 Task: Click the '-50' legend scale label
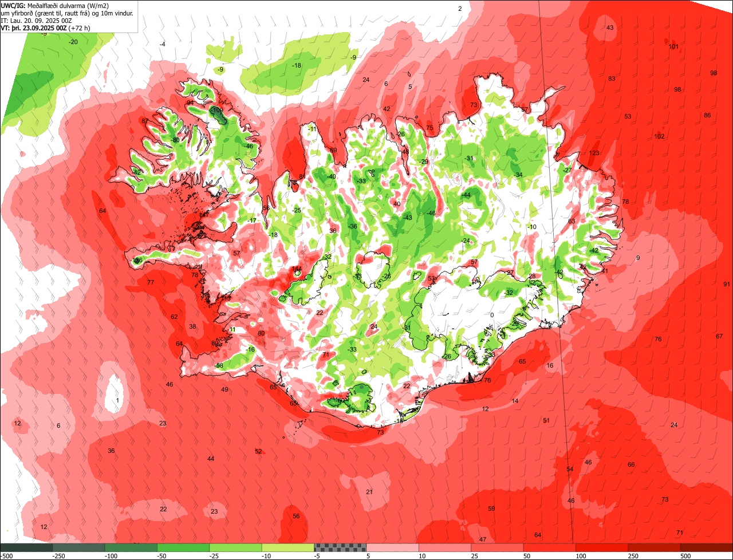[163, 555]
